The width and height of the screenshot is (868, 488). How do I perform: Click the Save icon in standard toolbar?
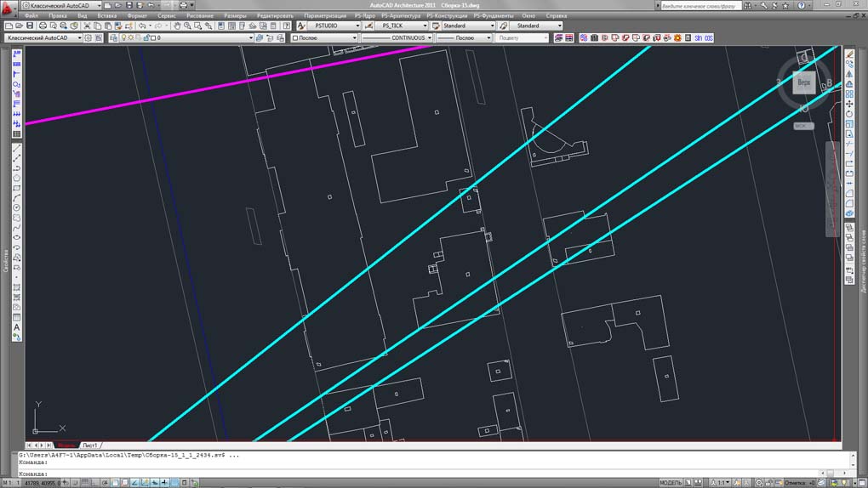click(29, 26)
